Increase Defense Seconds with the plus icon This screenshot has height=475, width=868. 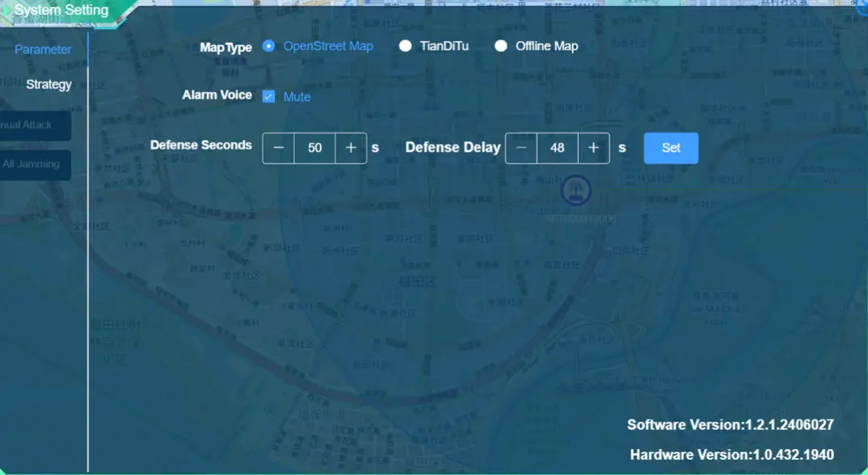point(351,148)
